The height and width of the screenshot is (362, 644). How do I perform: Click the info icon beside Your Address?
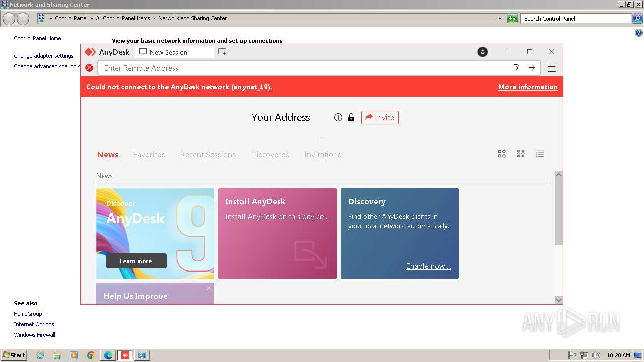tap(338, 117)
